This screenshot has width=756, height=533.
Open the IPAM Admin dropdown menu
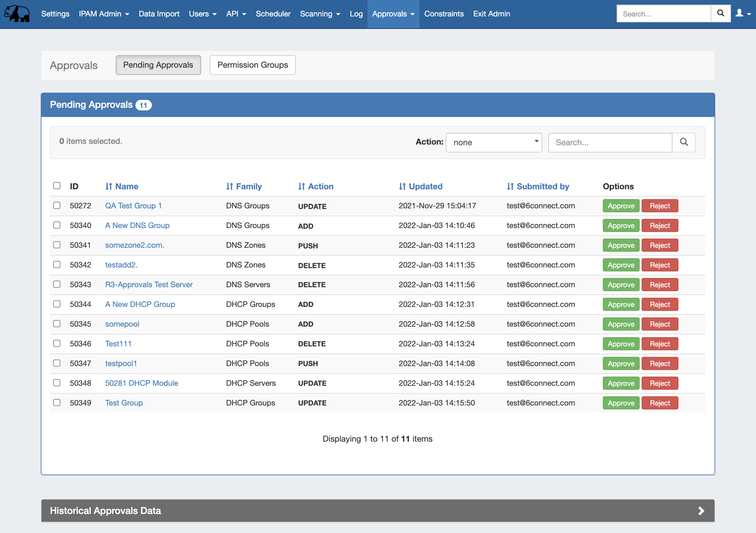[x=104, y=14]
